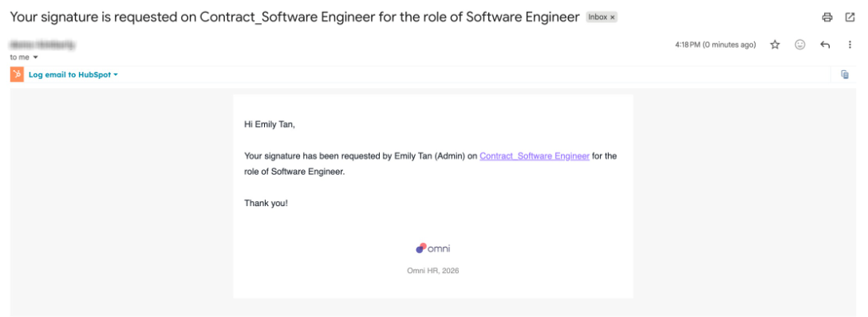Image resolution: width=868 pixels, height=317 pixels.
Task: Click the 'Thank you!' line
Action: [x=266, y=203]
